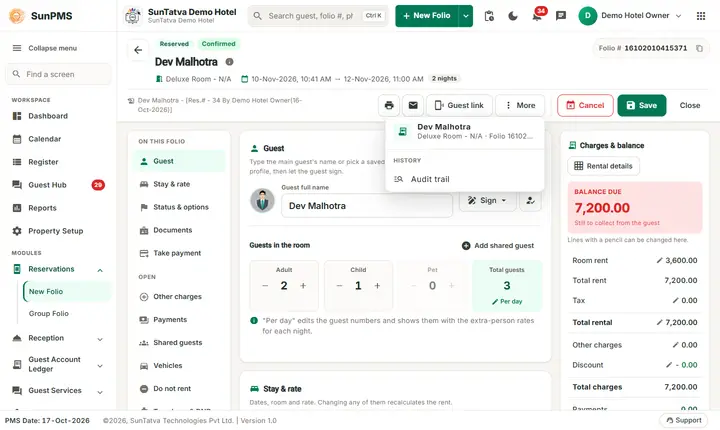The height and width of the screenshot is (430, 720).
Task: Collapse the Reservations module
Action: 100,270
